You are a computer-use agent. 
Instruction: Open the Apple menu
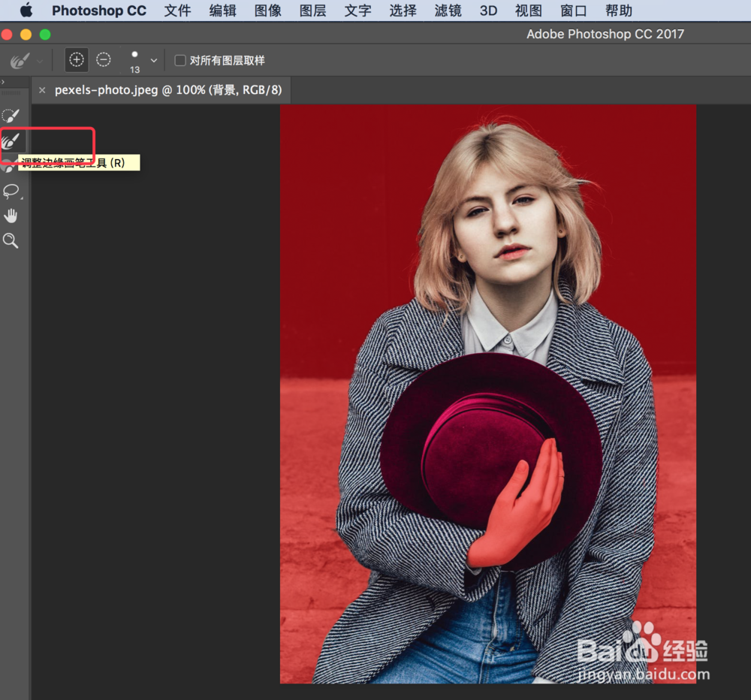click(x=26, y=10)
